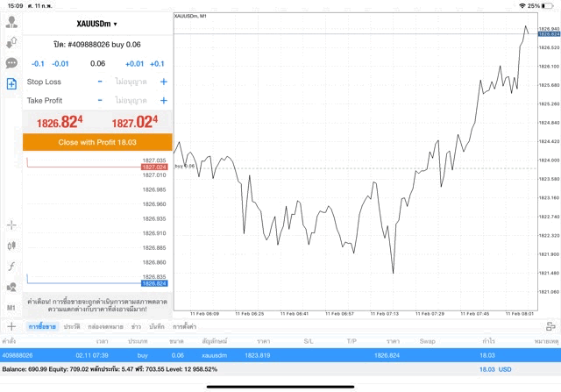The height and width of the screenshot is (392, 561).
Task: Increase volume by +0.01
Action: click(134, 63)
